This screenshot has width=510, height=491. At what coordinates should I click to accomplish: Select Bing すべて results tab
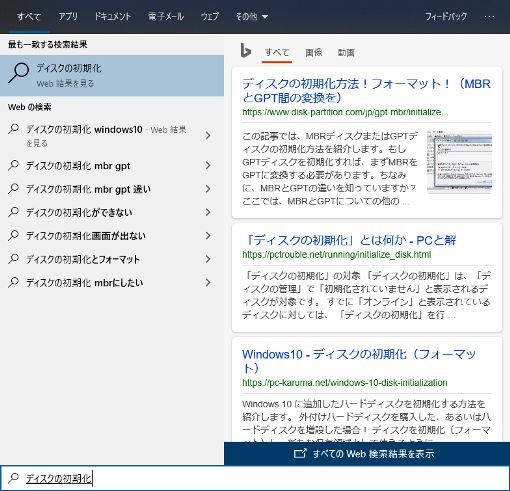tap(277, 52)
